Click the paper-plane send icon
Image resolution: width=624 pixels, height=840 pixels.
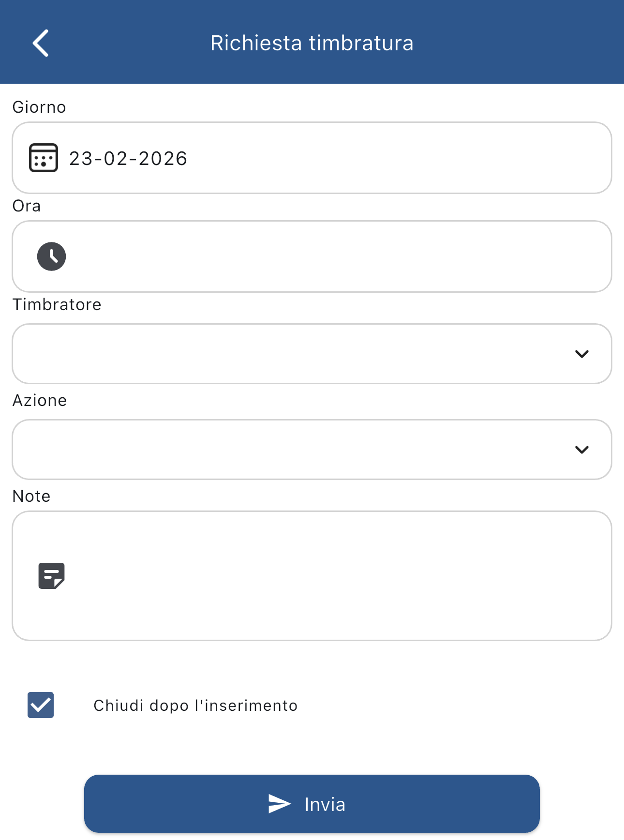280,804
